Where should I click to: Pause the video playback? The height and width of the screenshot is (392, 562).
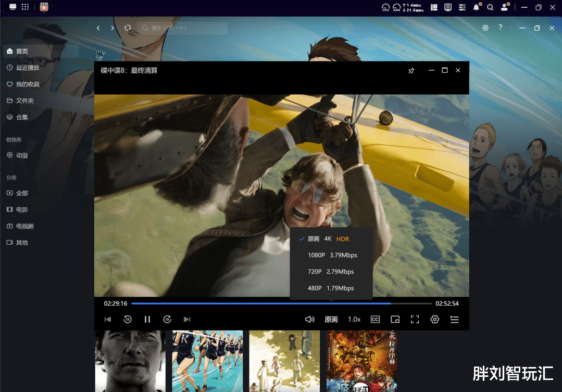(147, 319)
